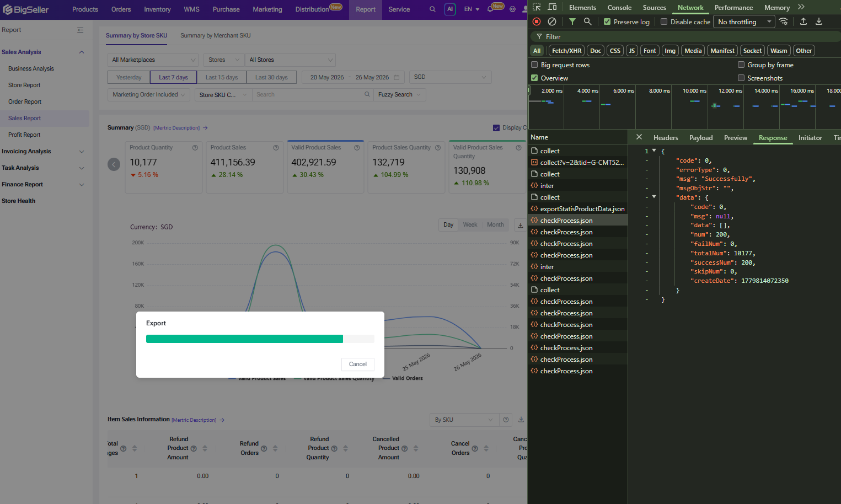Switch to Summary by Merchant SKU tab

click(216, 35)
